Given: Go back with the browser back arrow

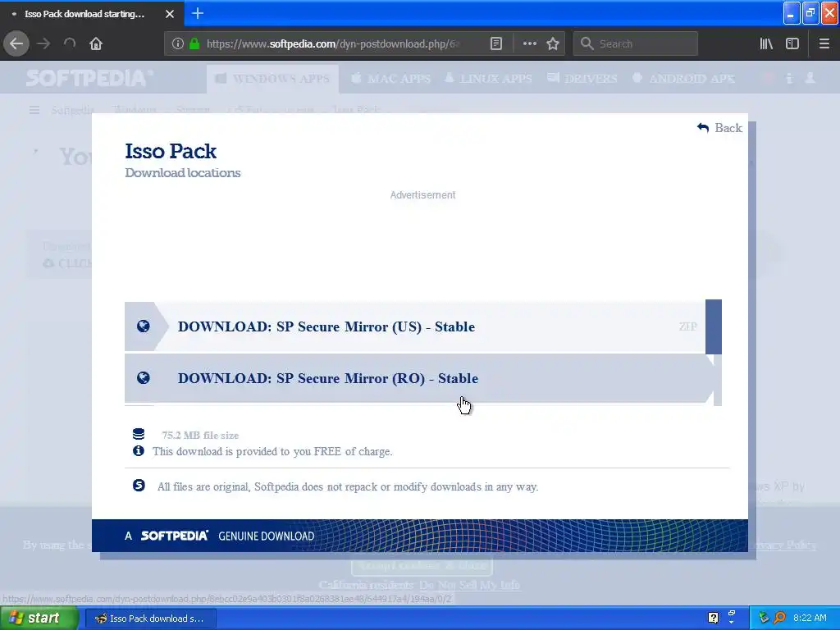Looking at the screenshot, I should point(16,44).
